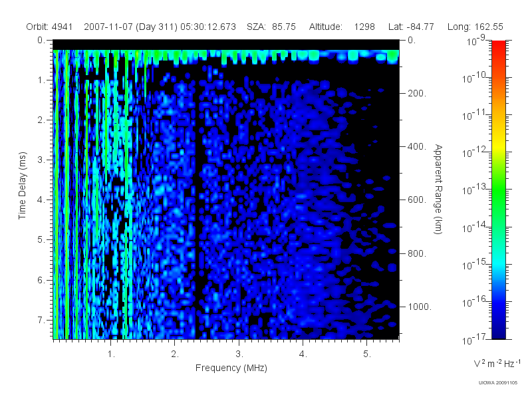Click the 'SZA: 85.75' text
Image resolution: width=532 pixels, height=399 pixels.
tap(271, 27)
